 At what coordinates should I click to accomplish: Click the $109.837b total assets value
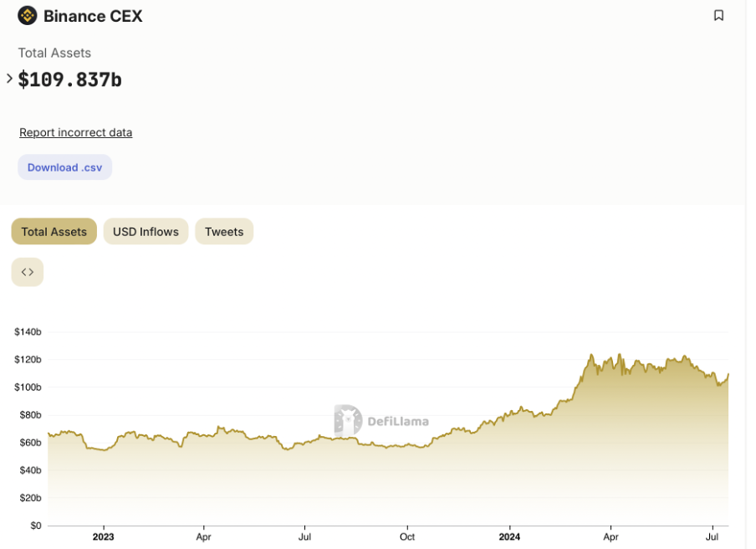tap(70, 80)
